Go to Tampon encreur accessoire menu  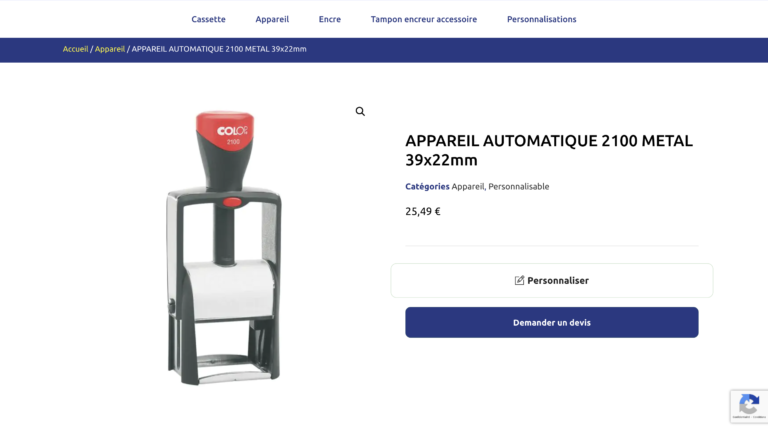pos(424,19)
